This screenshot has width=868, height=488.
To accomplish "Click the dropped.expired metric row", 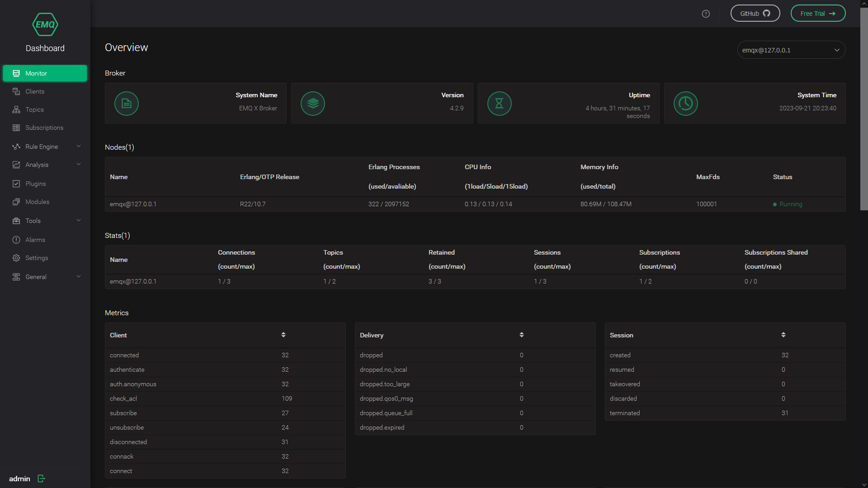I will coord(475,427).
